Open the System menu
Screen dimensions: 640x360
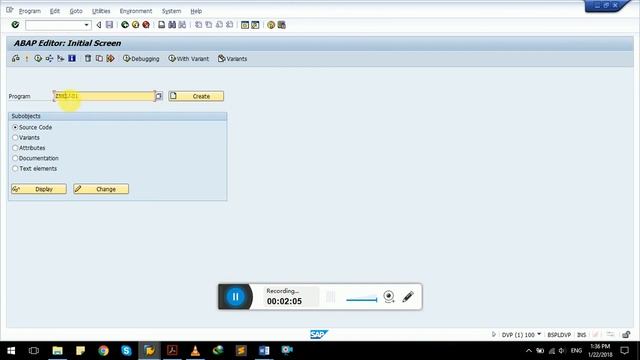coord(171,11)
